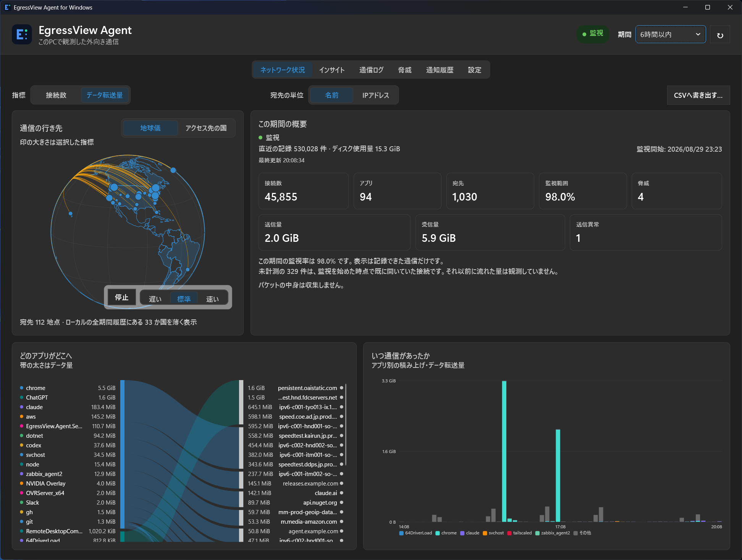This screenshot has width=742, height=560.
Task: Set globe rotation speed to 標準
Action: pos(184,299)
